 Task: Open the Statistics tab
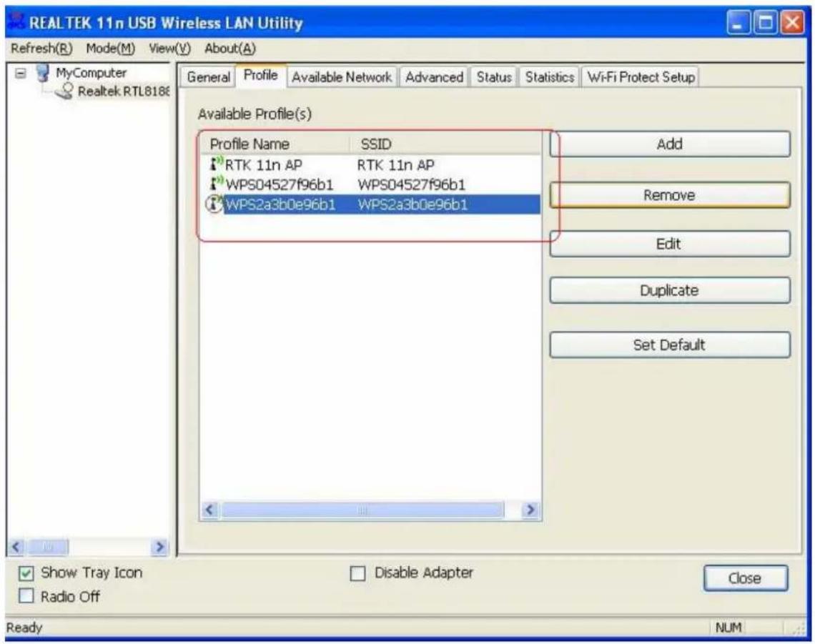coord(549,77)
